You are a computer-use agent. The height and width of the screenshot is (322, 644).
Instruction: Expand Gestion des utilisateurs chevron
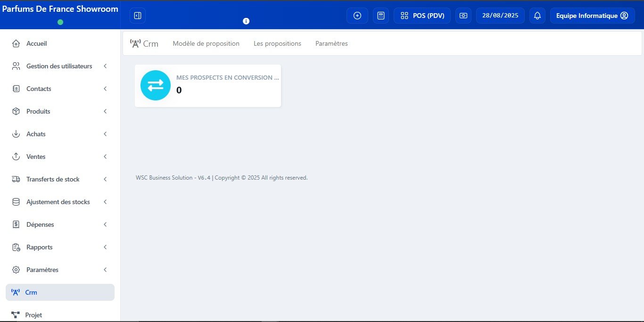coord(105,66)
